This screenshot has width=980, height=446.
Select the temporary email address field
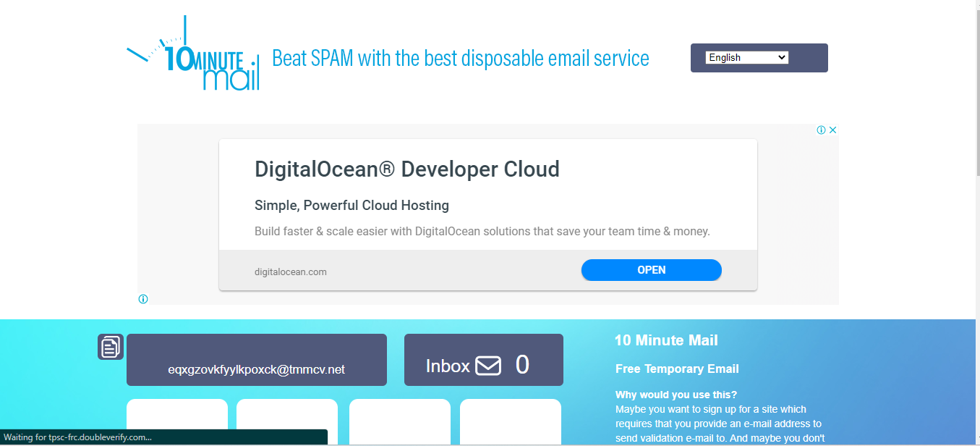257,360
